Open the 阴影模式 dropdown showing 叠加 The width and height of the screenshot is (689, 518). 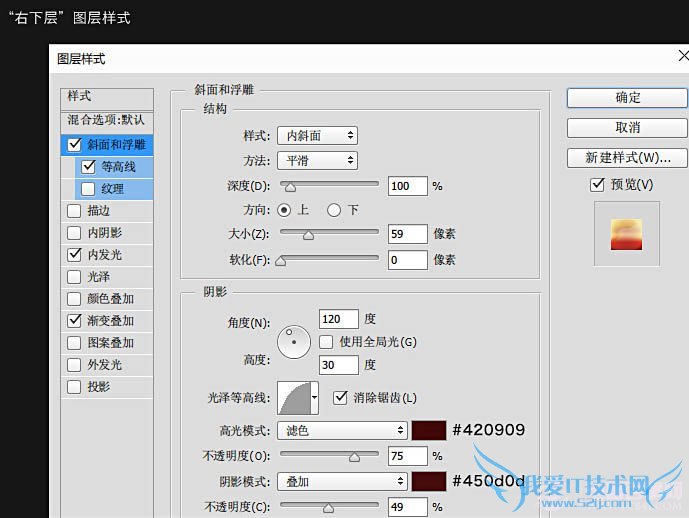(x=341, y=481)
